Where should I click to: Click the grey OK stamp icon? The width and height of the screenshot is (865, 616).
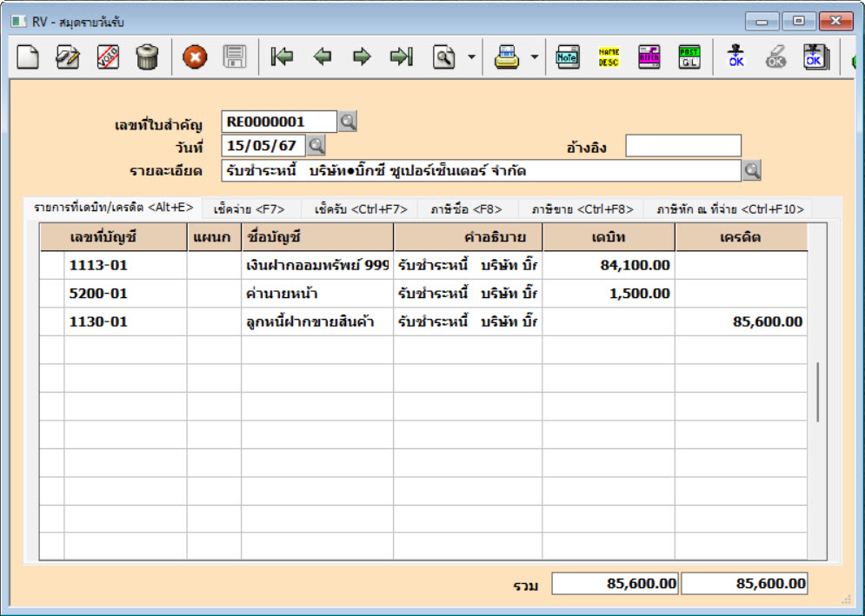[x=775, y=56]
